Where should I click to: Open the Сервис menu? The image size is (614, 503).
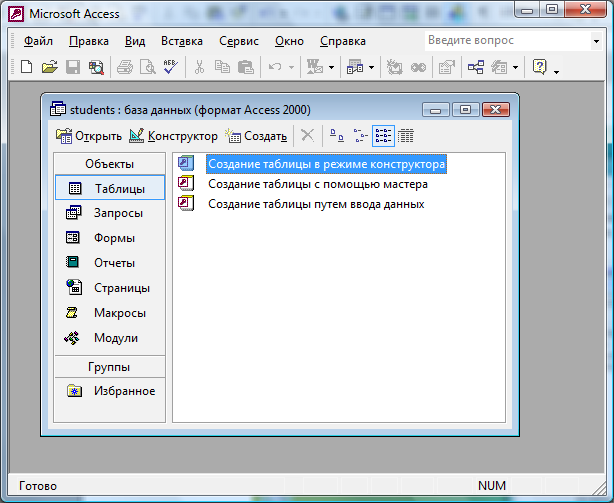[x=239, y=41]
